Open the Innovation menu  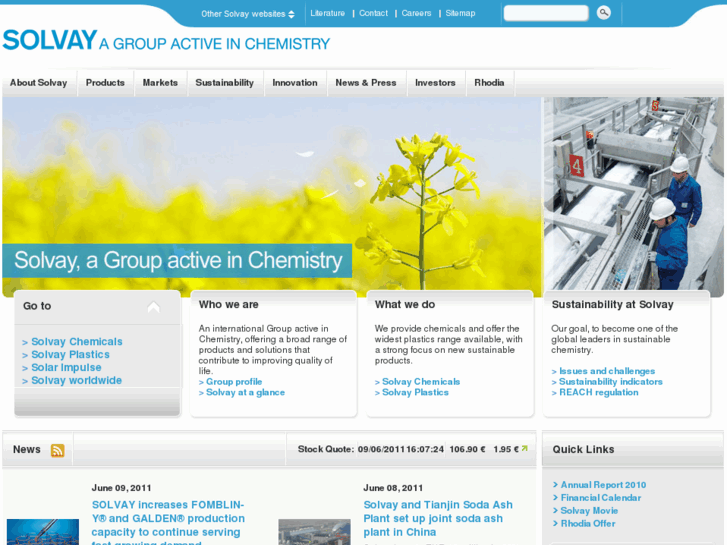295,83
